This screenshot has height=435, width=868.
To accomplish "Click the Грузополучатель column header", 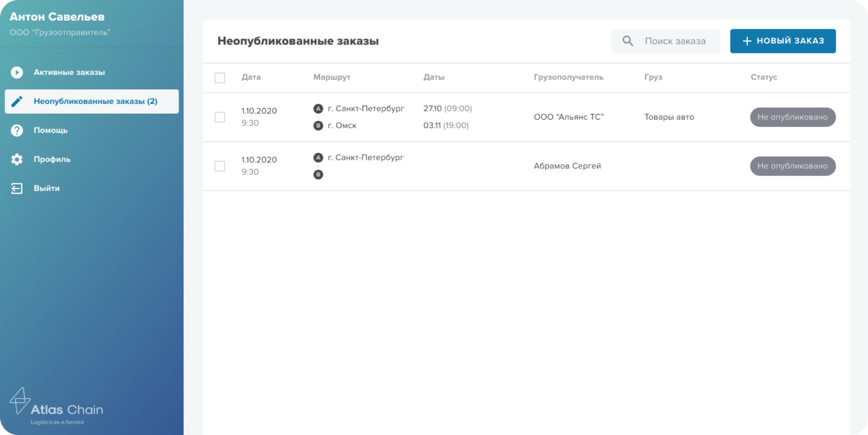I will pyautogui.click(x=568, y=78).
